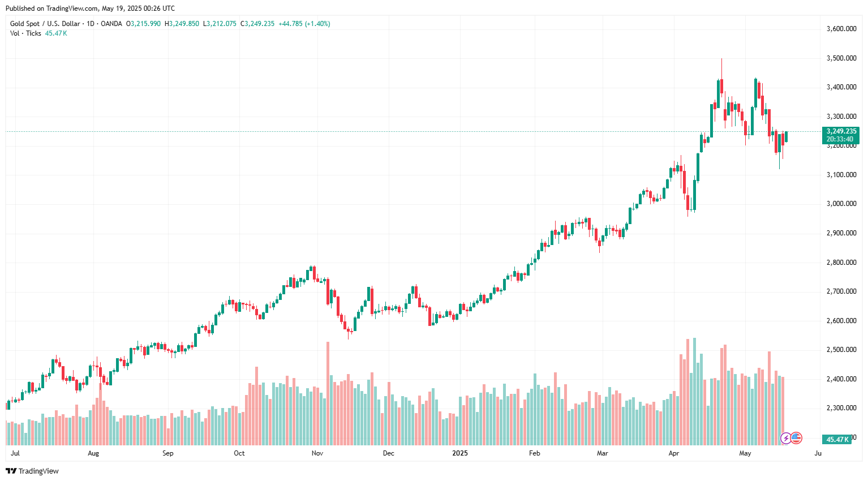Image resolution: width=868 pixels, height=481 pixels.
Task: Select the Jul label on the time axis
Action: click(x=15, y=453)
